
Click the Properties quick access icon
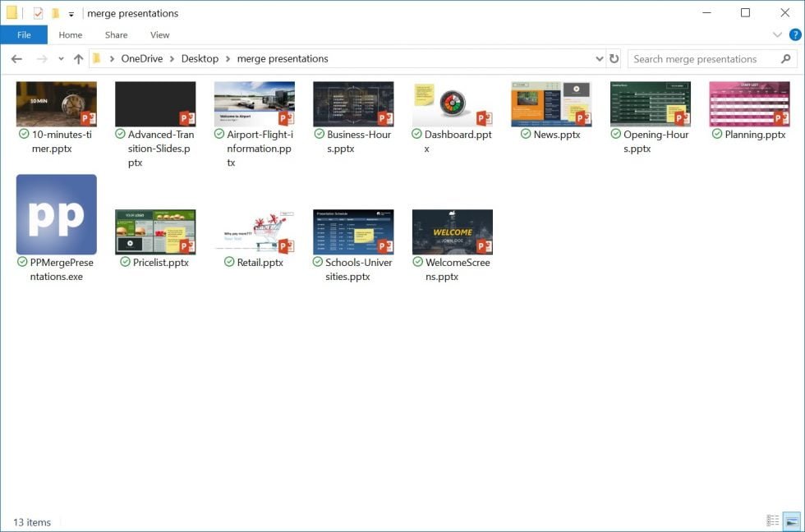[38, 13]
